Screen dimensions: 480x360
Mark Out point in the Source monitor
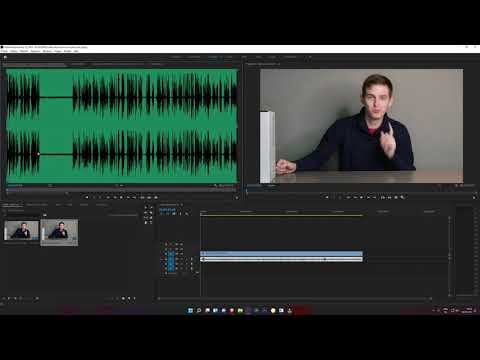(100, 197)
